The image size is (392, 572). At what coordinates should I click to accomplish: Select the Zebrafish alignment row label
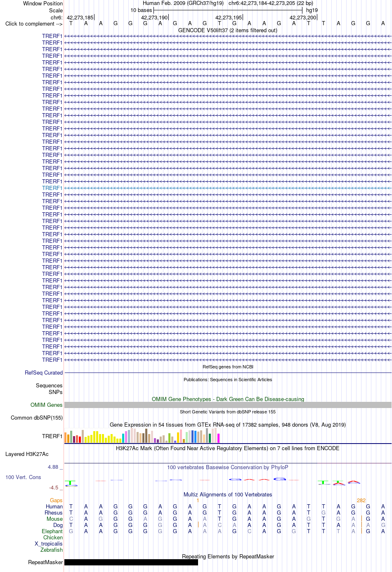coord(52,550)
